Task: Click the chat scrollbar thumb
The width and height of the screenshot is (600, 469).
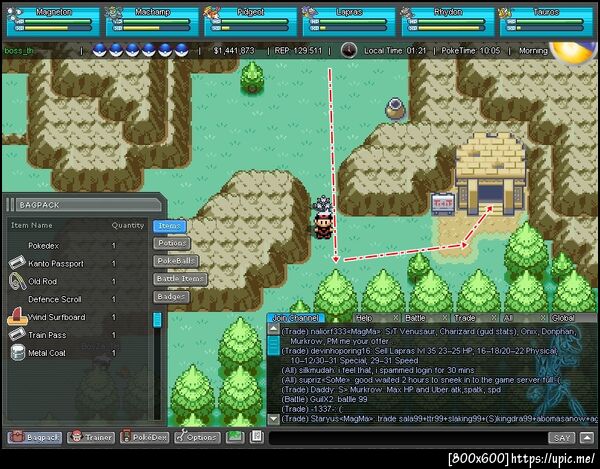Action: [x=273, y=345]
